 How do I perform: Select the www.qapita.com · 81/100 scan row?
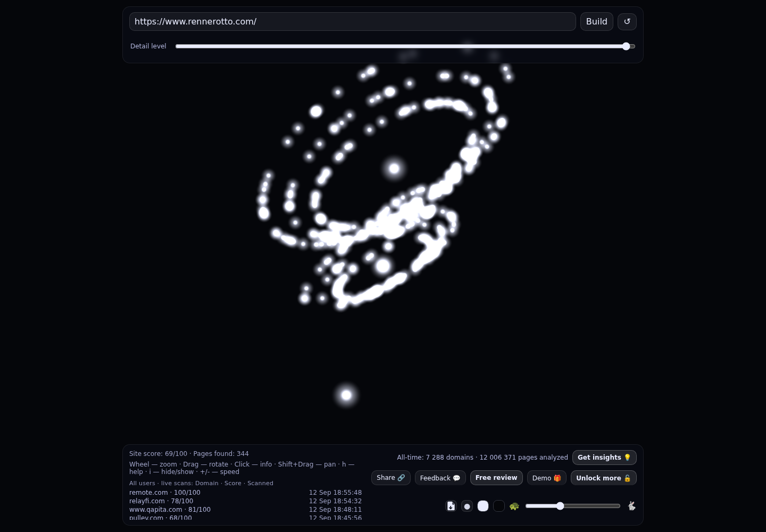(245, 510)
